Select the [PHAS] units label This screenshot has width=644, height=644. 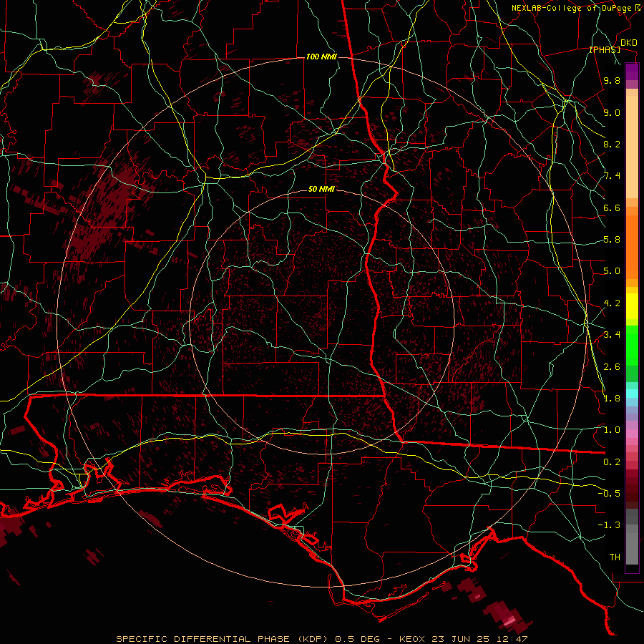pyautogui.click(x=605, y=49)
